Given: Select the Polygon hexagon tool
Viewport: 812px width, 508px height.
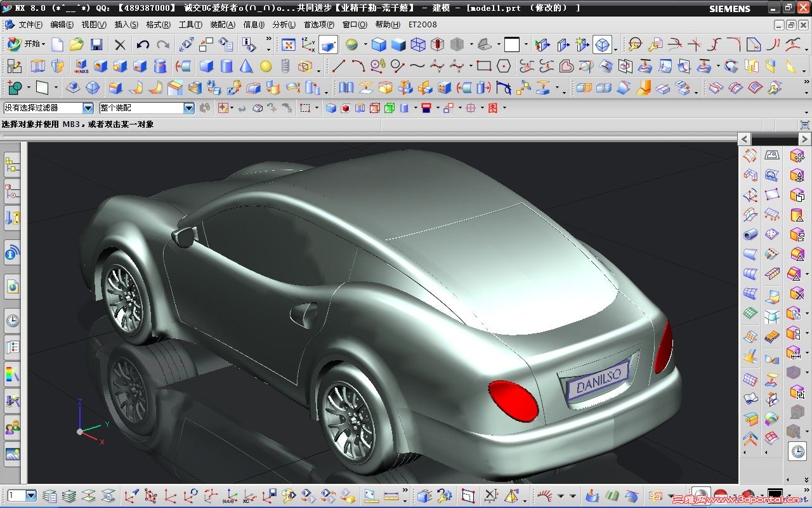Looking at the screenshot, I should (504, 66).
